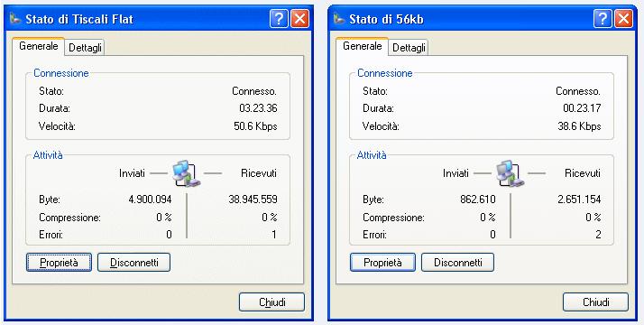Click Chiudi in Tiscali Flat window
Viewport: 644px width, 325px height.
271,302
